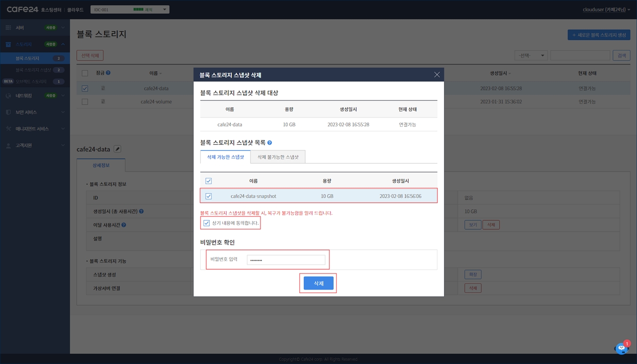Click 새로운 블록 스토리지 생성 button
Screen dimensions: 637x364
tap(598, 35)
